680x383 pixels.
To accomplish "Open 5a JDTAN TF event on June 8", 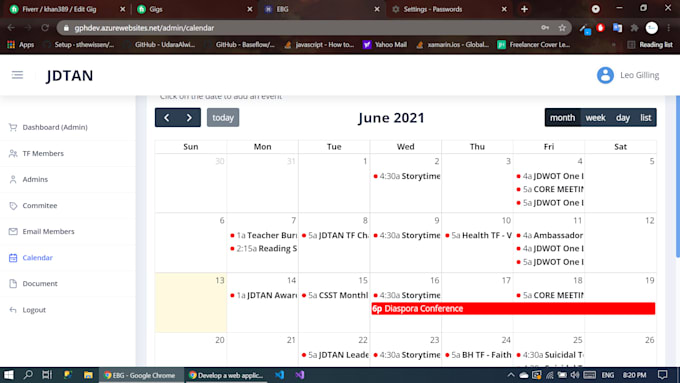I will click(x=335, y=235).
